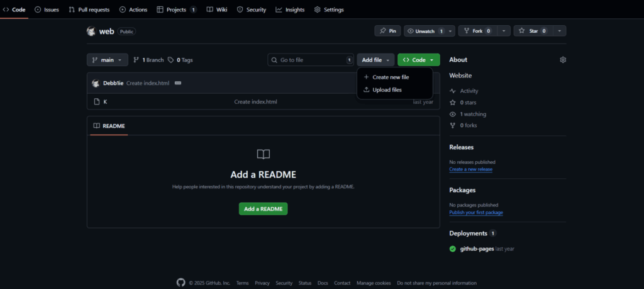Open the Star lists dropdown arrow

coord(560,31)
